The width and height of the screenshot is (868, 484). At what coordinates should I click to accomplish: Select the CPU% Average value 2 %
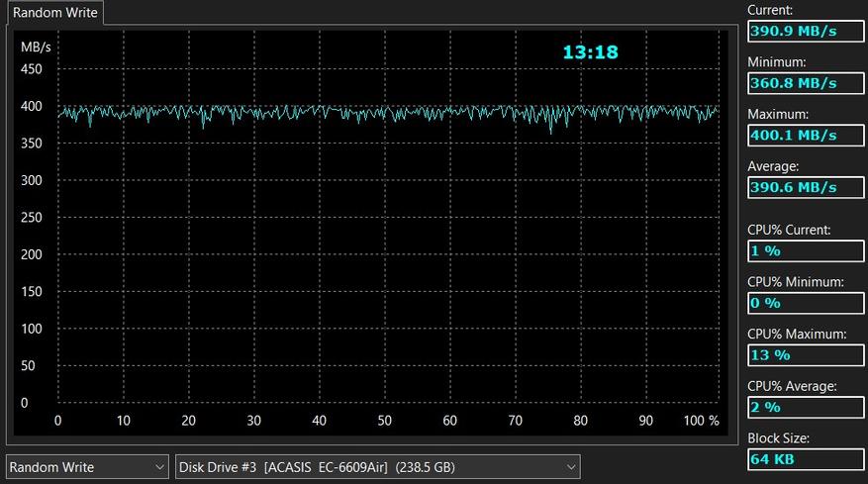805,407
